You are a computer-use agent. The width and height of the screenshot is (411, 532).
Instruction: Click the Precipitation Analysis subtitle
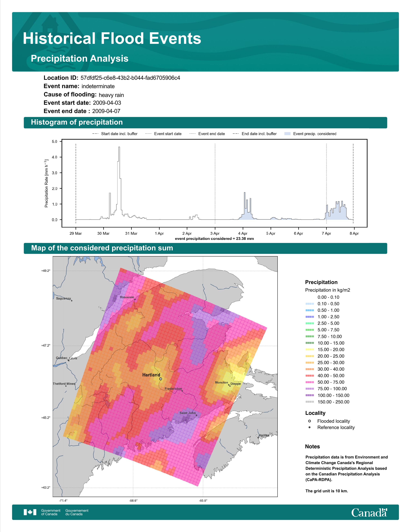(80, 59)
